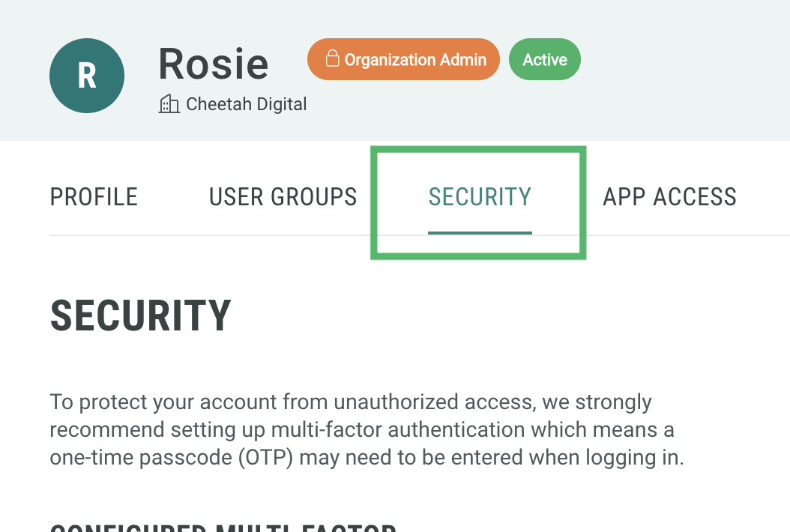
Task: Click the paragraph's first line about unauthorized access
Action: 351,402
